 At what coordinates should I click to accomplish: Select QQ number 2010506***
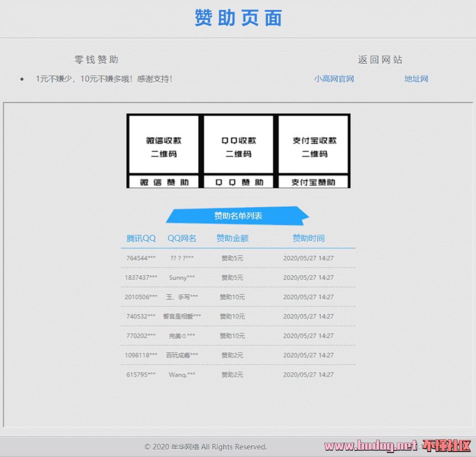tap(141, 297)
